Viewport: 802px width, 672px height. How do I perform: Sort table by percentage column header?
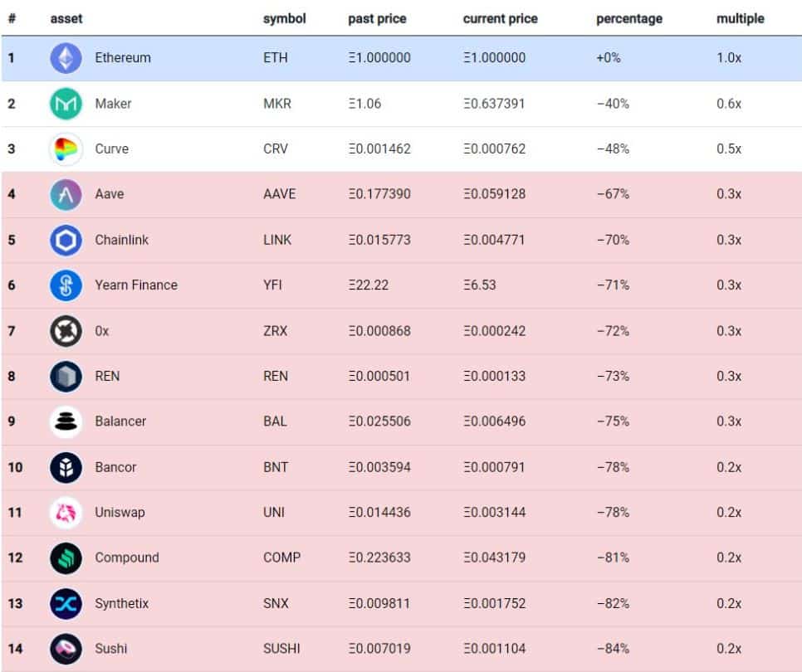(x=628, y=18)
